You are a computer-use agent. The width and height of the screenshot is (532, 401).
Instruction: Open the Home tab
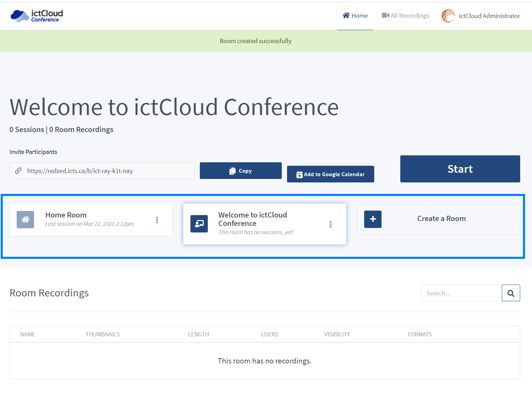click(x=355, y=16)
